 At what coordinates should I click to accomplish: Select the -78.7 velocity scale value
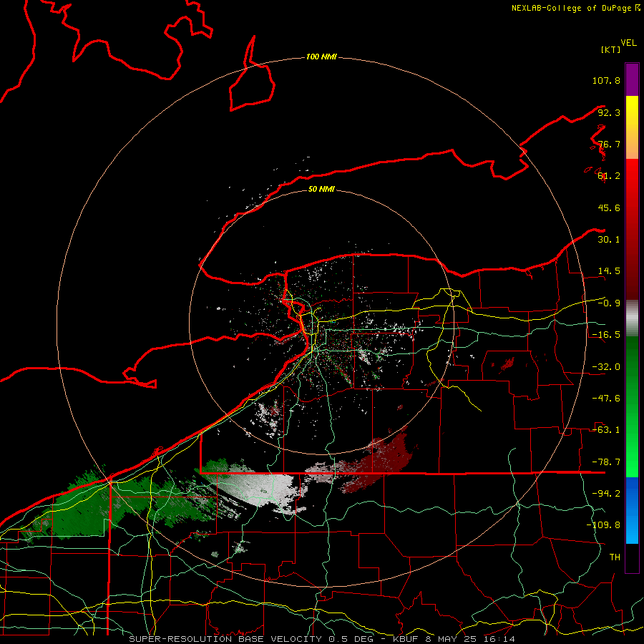point(606,462)
